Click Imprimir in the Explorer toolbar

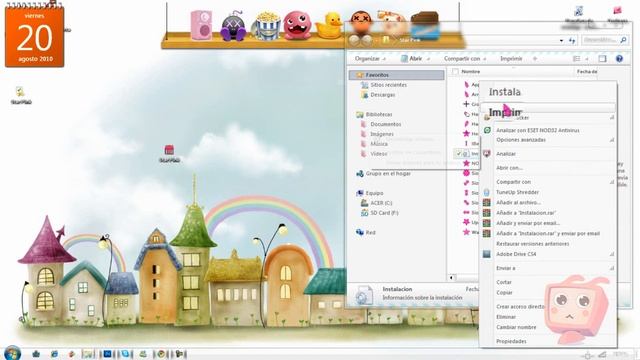click(511, 59)
